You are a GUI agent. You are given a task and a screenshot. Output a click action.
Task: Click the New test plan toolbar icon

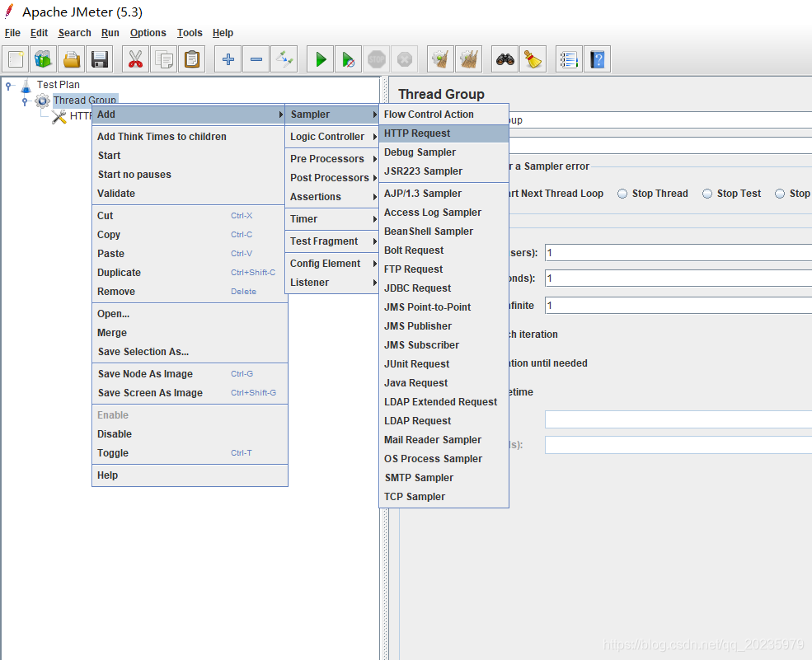pyautogui.click(x=16, y=59)
